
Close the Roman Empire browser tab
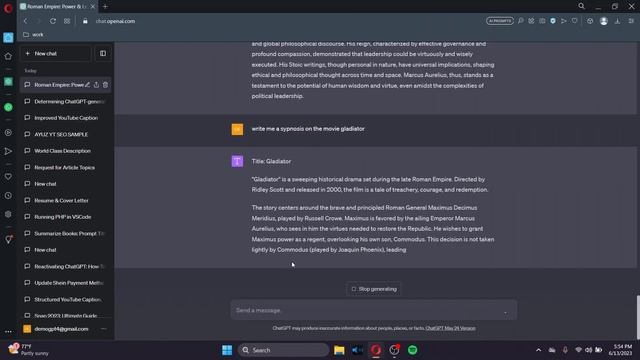(93, 7)
